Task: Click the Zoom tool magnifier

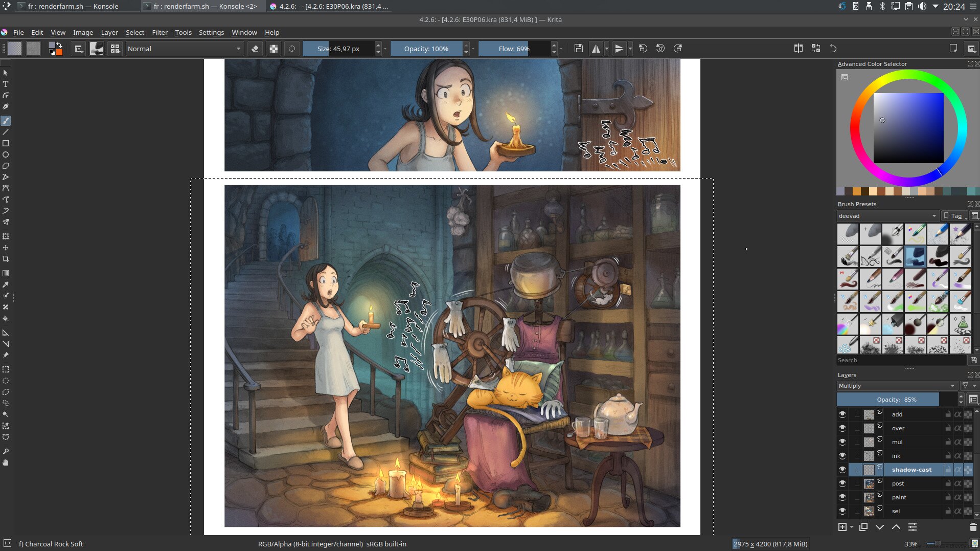Action: click(6, 452)
